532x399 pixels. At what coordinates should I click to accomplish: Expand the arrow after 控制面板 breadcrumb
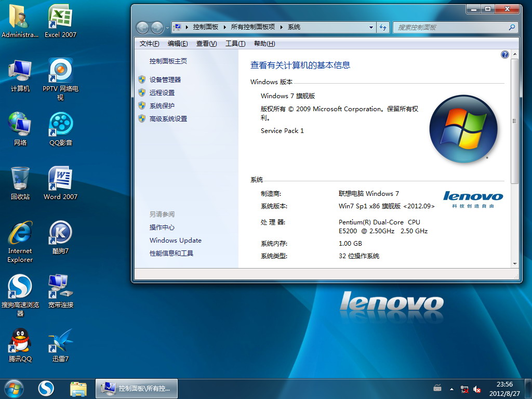[224, 27]
